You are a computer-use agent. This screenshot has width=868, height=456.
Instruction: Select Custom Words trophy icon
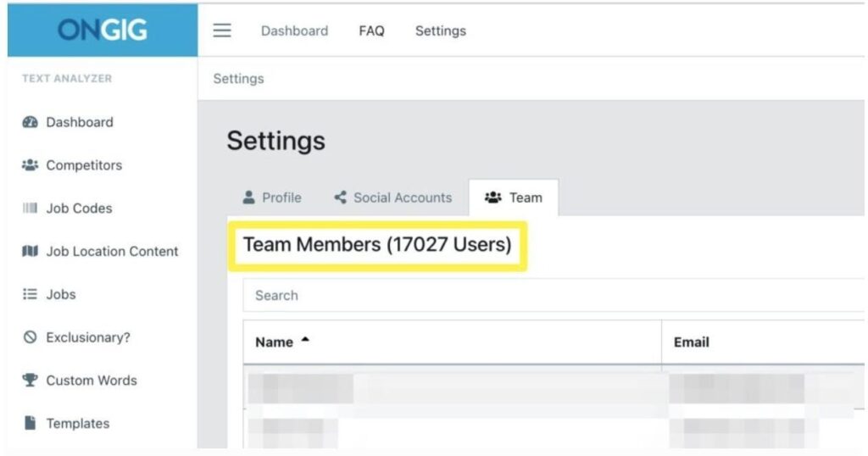point(31,381)
